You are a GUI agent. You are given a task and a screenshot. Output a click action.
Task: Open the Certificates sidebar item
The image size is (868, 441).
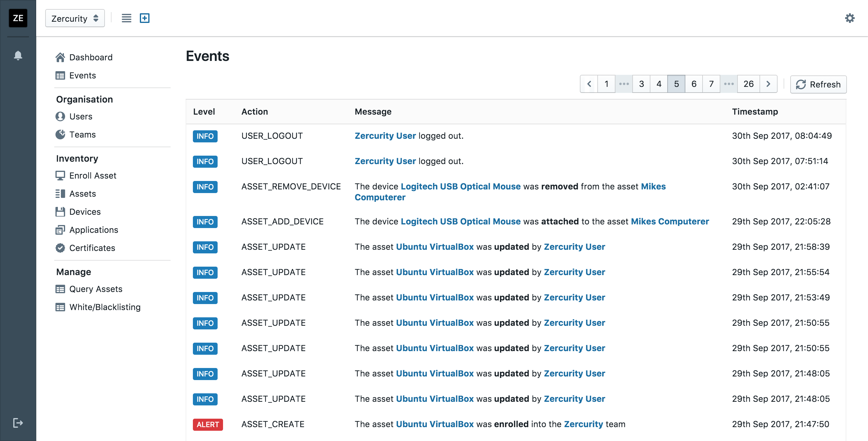(x=92, y=248)
